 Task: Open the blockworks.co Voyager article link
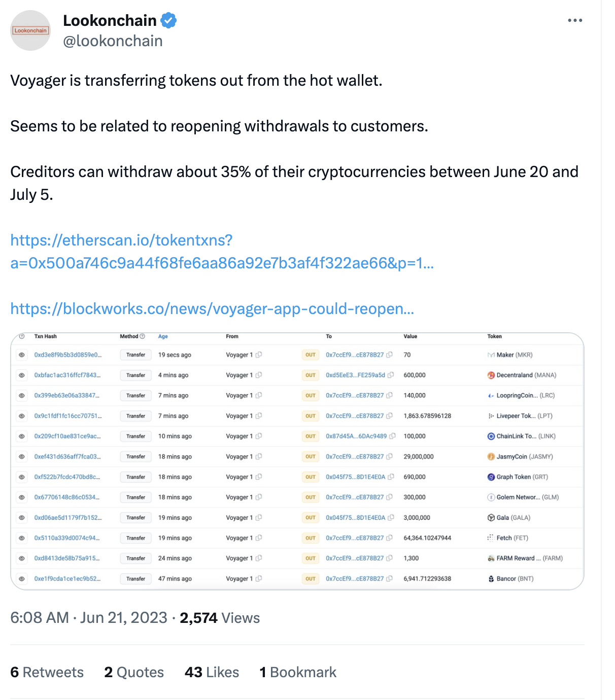212,308
